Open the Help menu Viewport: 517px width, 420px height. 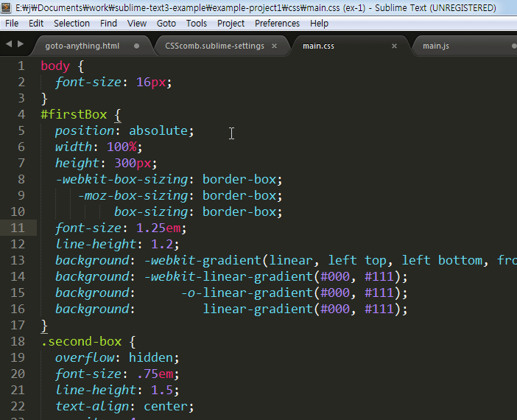click(319, 23)
